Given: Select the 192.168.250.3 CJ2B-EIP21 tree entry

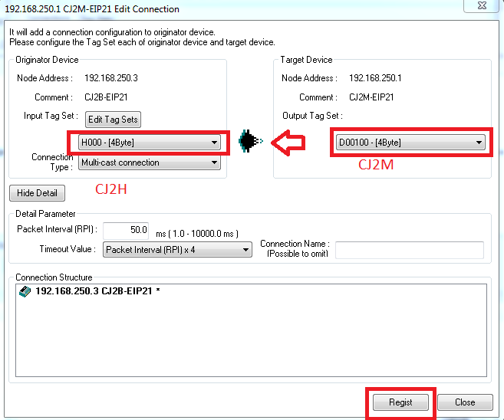Looking at the screenshot, I should point(94,291).
